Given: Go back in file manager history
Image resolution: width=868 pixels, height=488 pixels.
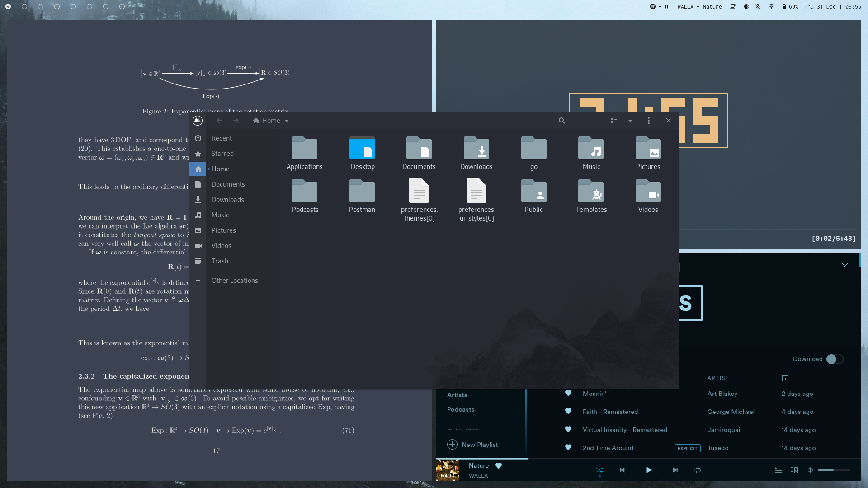Looking at the screenshot, I should pos(219,121).
